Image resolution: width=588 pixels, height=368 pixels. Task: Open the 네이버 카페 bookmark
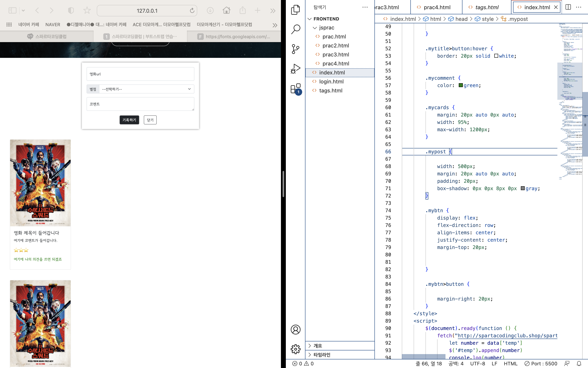coord(29,25)
